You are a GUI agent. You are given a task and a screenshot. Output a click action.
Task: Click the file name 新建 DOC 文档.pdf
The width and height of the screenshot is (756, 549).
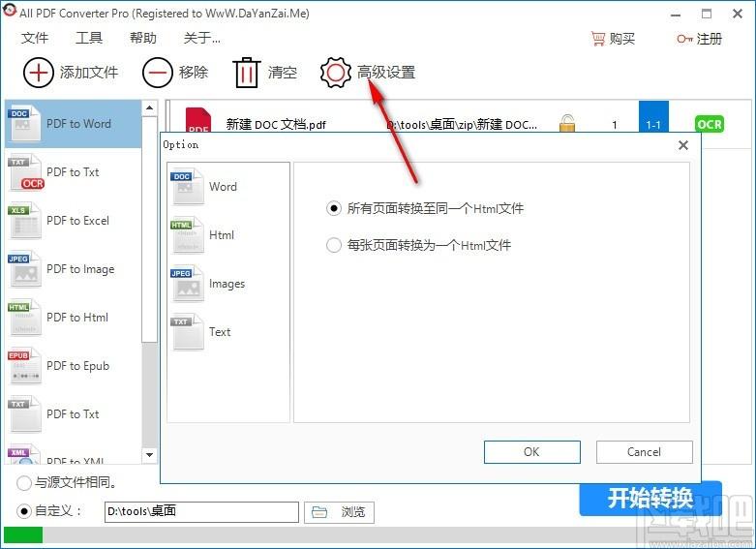click(276, 125)
